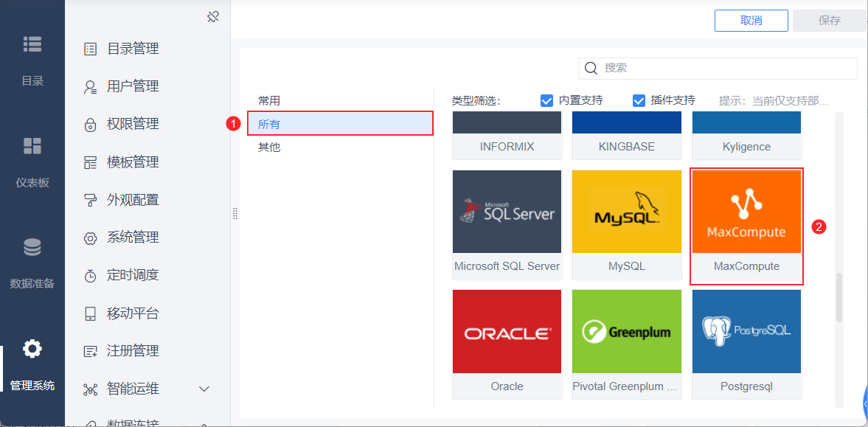Choose the Kyligence database card

[x=747, y=136]
